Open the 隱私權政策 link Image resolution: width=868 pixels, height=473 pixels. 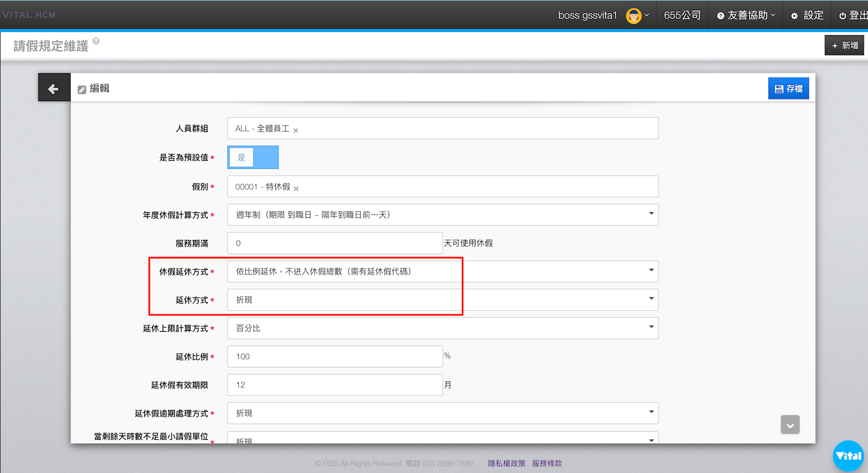pos(506,463)
